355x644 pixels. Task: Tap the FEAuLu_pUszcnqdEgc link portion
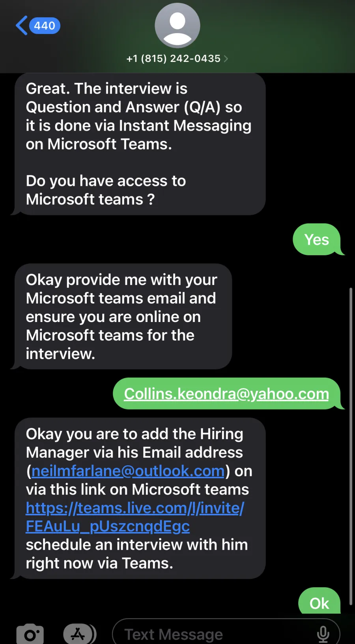(x=108, y=526)
